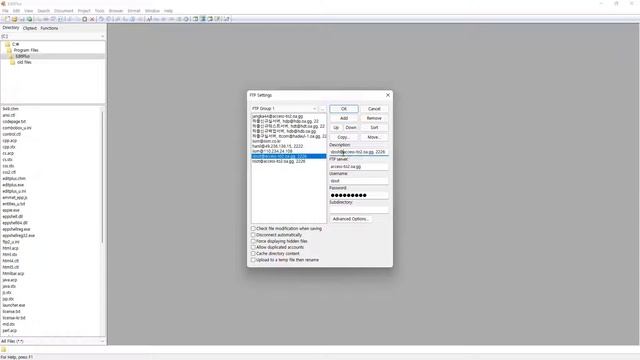Move selected account Down
The height and width of the screenshot is (360, 640).
(x=351, y=128)
